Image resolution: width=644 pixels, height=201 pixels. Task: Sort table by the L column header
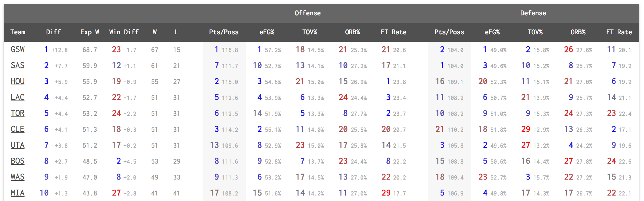(x=176, y=32)
